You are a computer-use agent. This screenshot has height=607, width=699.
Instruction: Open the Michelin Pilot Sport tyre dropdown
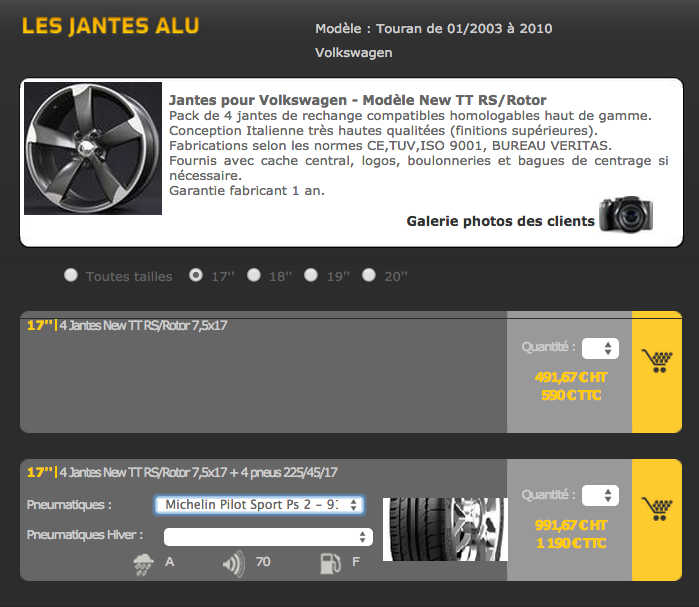click(x=259, y=504)
